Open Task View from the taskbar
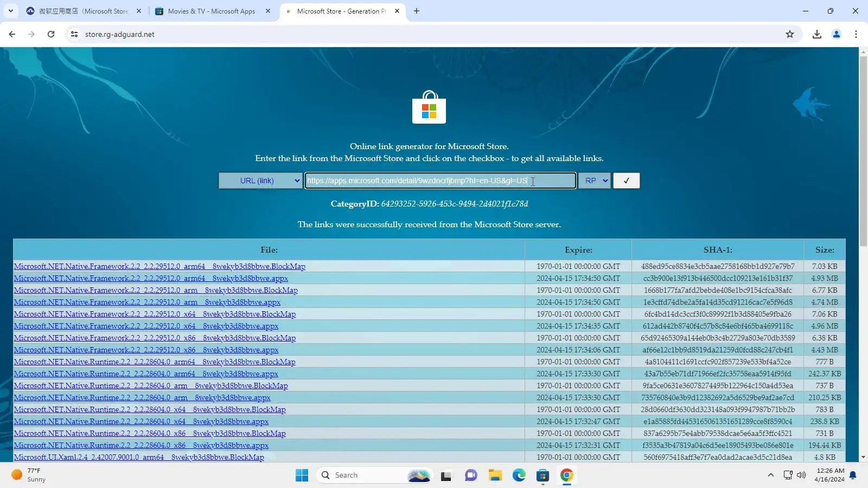Image resolution: width=868 pixels, height=488 pixels. (446, 476)
